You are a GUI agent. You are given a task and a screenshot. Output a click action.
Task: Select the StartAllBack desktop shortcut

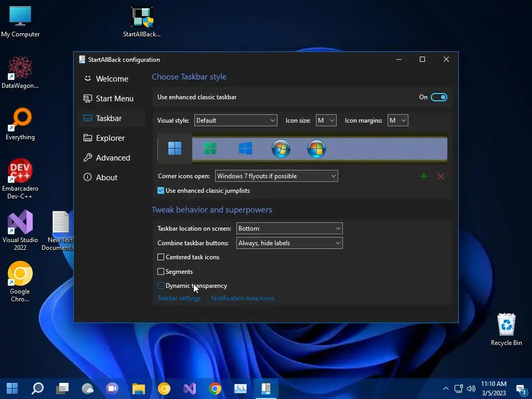142,22
